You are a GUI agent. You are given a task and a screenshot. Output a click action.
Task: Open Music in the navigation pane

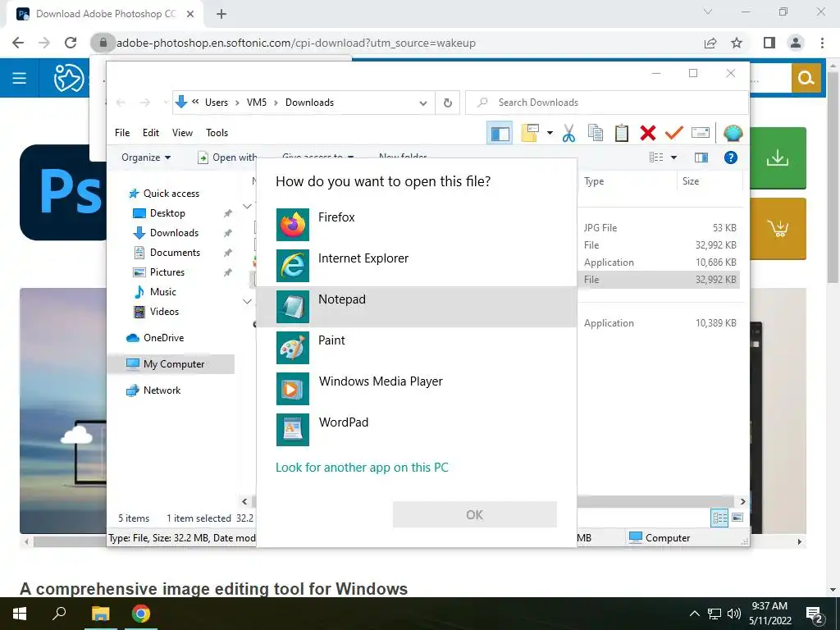tap(163, 292)
